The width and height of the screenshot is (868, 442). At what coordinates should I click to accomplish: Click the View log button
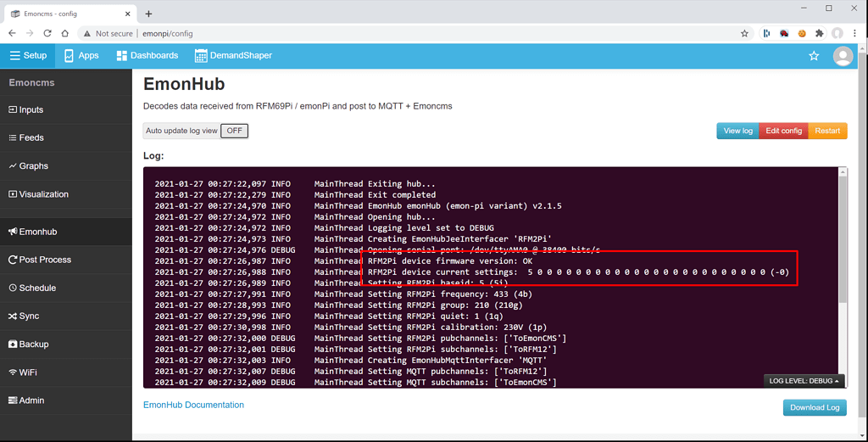pyautogui.click(x=738, y=131)
